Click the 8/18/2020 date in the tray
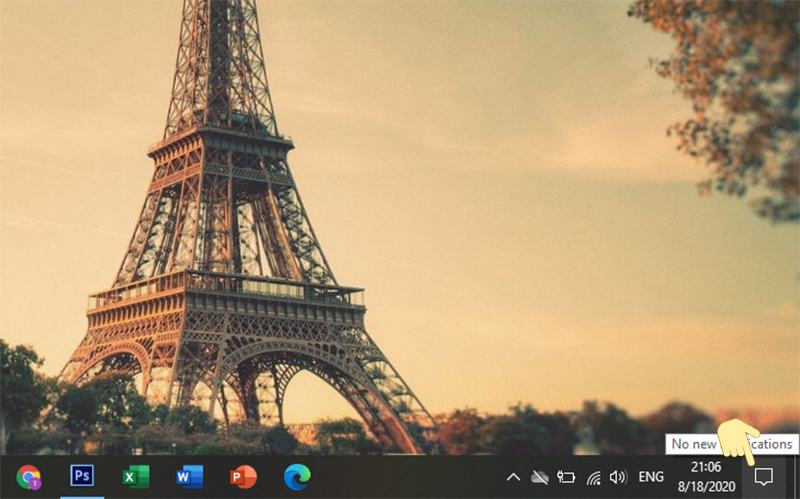 706,486
